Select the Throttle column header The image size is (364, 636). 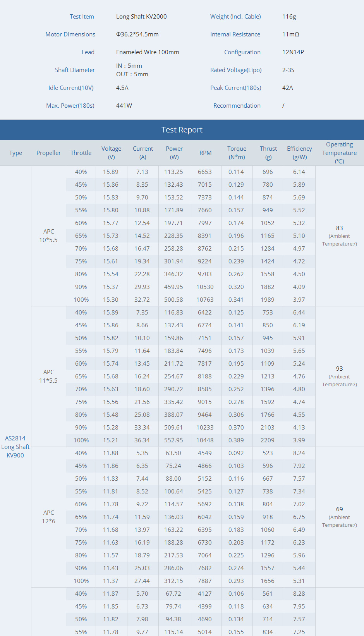point(81,153)
